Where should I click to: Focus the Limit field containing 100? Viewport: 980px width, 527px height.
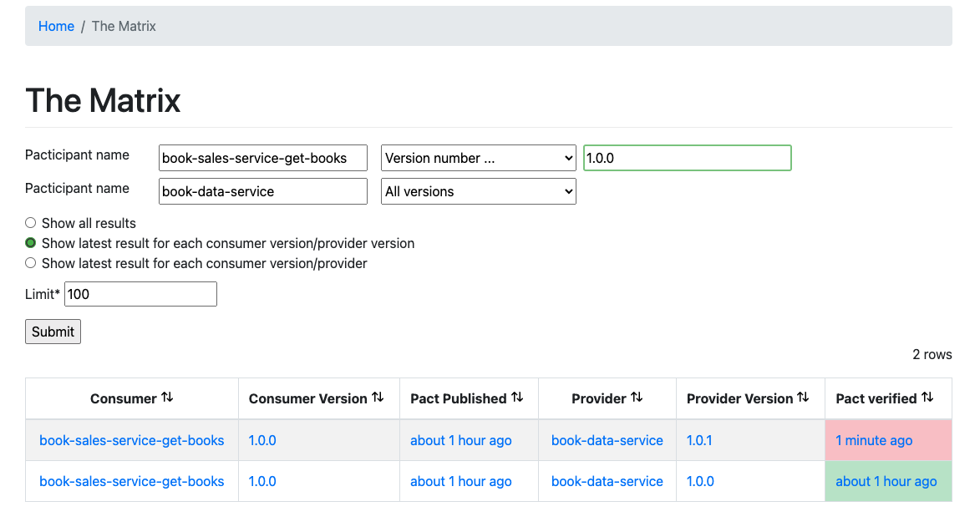pos(140,294)
